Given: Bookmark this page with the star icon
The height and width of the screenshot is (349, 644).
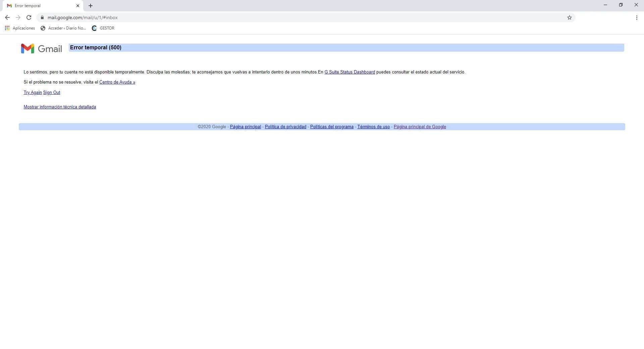Looking at the screenshot, I should pyautogui.click(x=569, y=17).
